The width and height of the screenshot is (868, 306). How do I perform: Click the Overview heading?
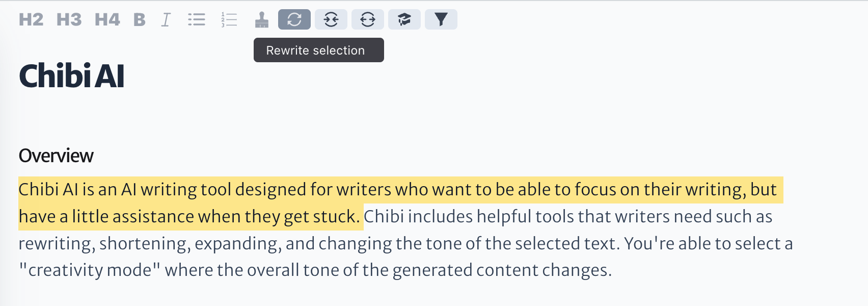(x=56, y=156)
